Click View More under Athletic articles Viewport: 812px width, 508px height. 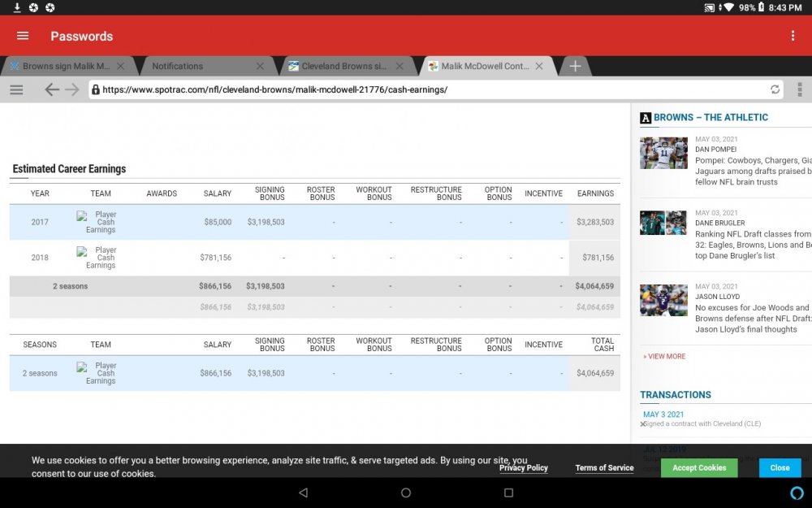click(x=664, y=356)
